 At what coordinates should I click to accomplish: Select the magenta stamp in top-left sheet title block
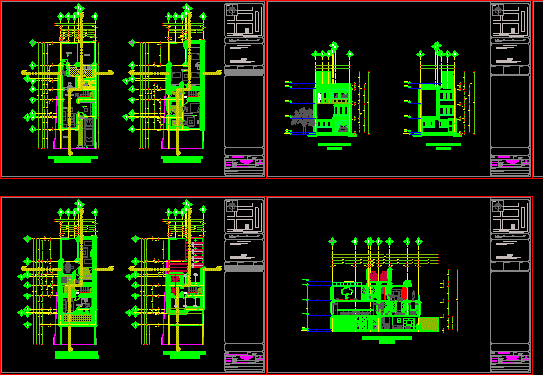pos(245,162)
